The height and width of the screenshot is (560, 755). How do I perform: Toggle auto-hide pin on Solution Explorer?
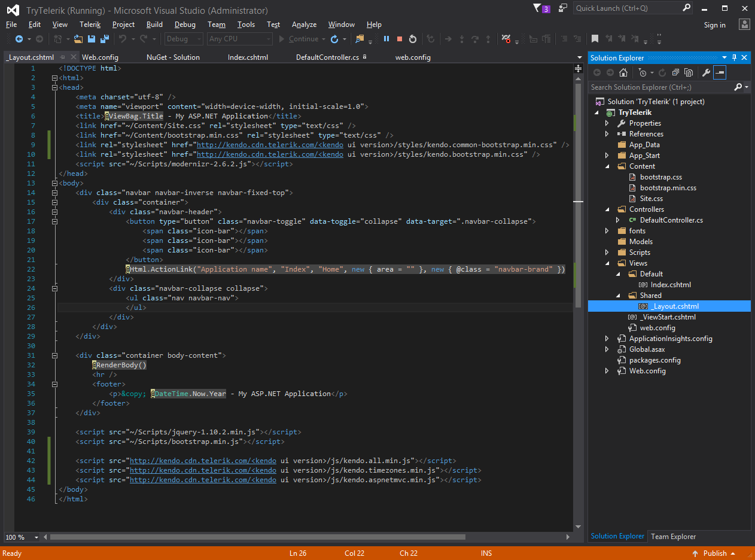[735, 57]
